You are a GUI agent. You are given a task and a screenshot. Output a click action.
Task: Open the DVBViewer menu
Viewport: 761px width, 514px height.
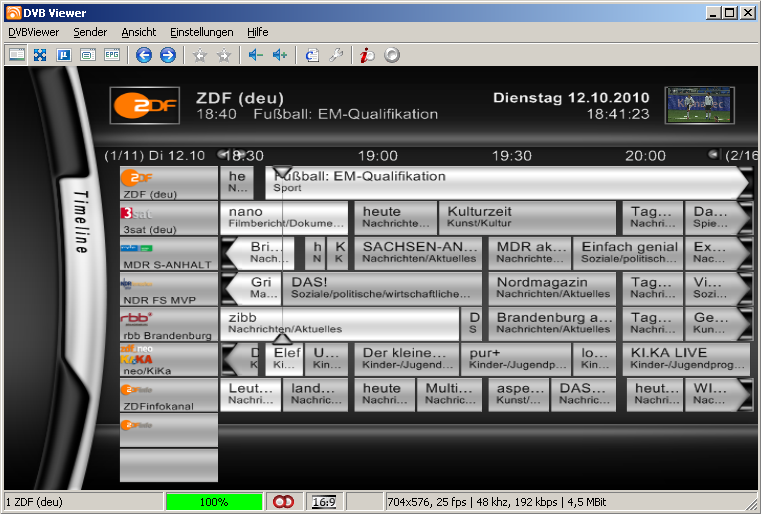(33, 32)
